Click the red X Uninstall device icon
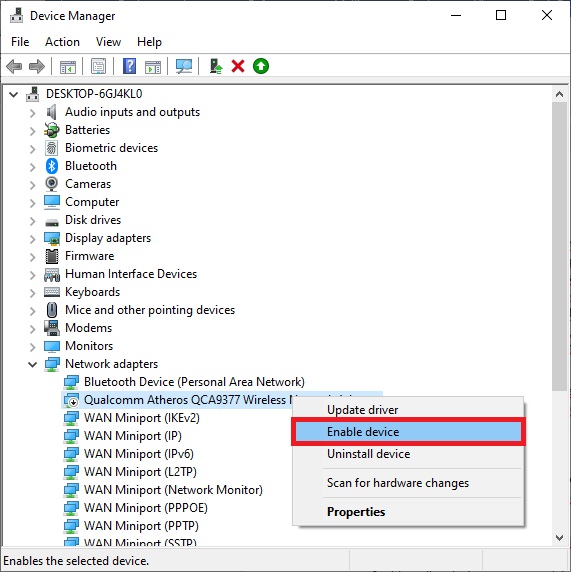The height and width of the screenshot is (572, 571). point(238,66)
